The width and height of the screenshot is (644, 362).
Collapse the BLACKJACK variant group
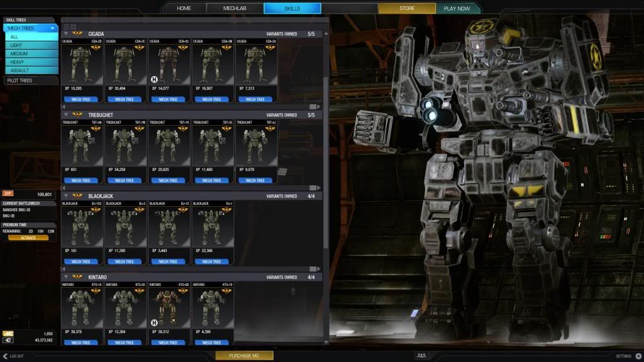click(x=66, y=196)
